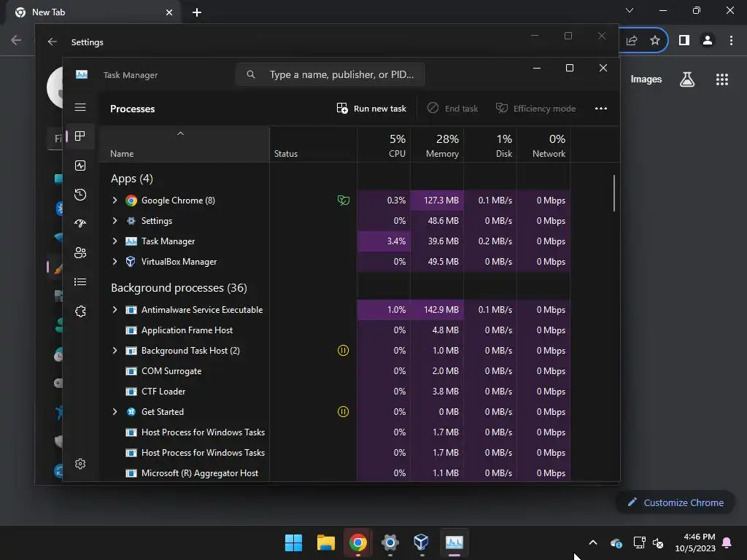Expand the Background Task Host (2) row
Viewport: 747px width, 560px height.
(115, 351)
